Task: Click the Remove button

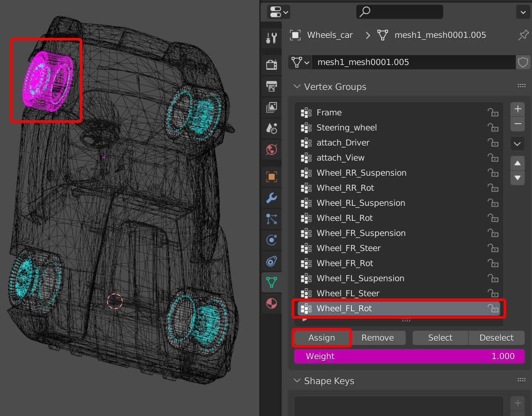Action: [x=378, y=338]
